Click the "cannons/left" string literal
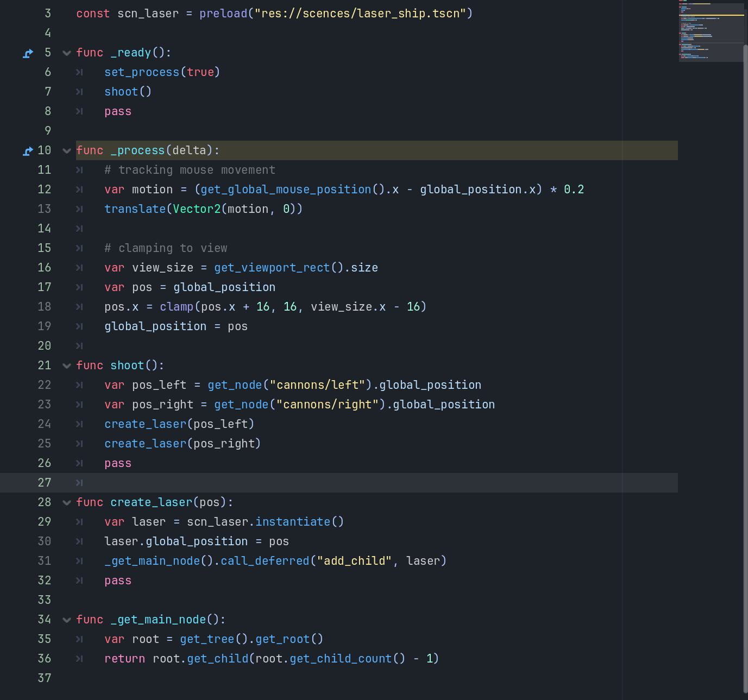748x700 pixels. click(x=317, y=385)
